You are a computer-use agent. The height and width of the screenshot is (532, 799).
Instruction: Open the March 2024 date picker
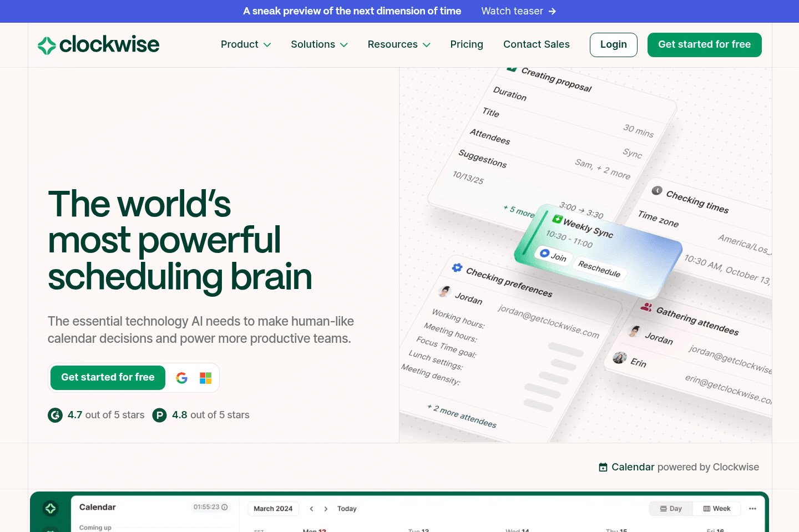tap(273, 509)
